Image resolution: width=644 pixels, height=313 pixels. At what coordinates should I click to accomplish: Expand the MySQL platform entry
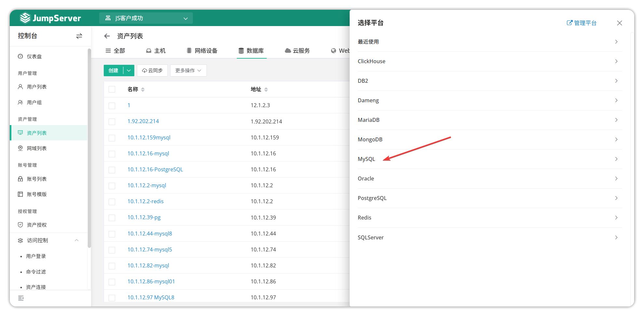(616, 159)
